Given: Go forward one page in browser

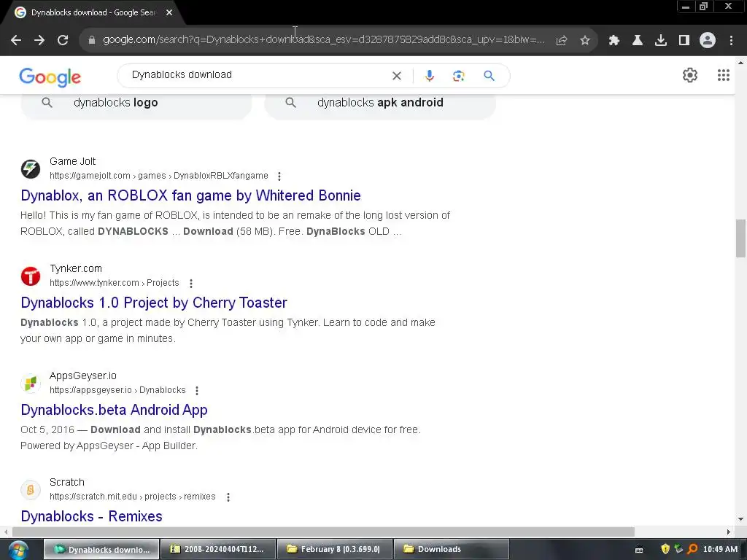Looking at the screenshot, I should point(39,40).
